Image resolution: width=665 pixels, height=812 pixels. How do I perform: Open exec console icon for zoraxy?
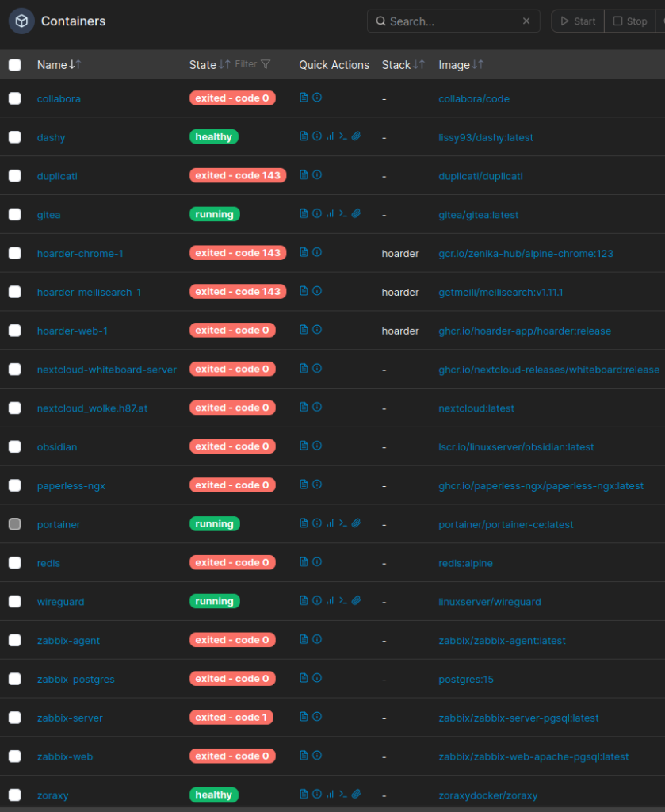pyautogui.click(x=342, y=794)
